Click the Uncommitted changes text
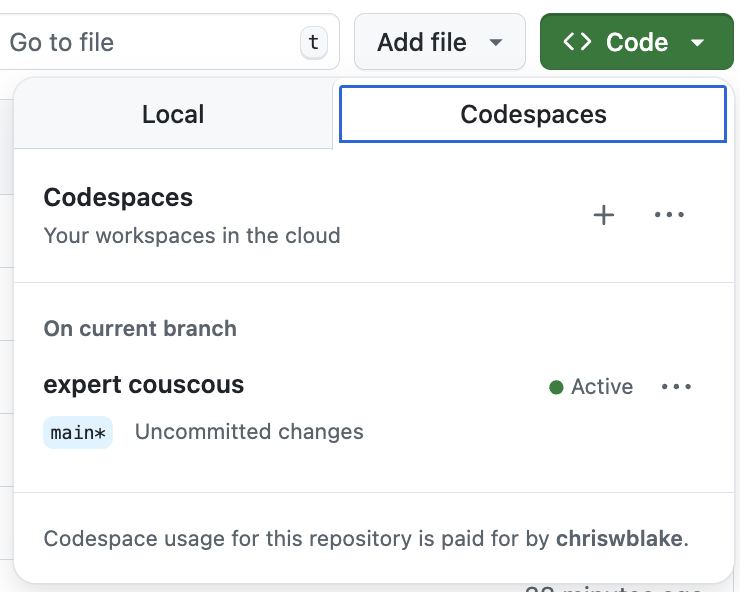Viewport: 740px width, 592px height. pos(249,431)
